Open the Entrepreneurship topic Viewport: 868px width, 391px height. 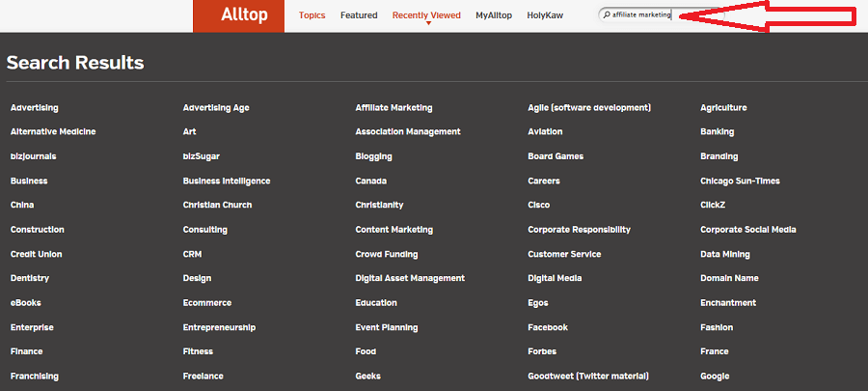pos(219,327)
